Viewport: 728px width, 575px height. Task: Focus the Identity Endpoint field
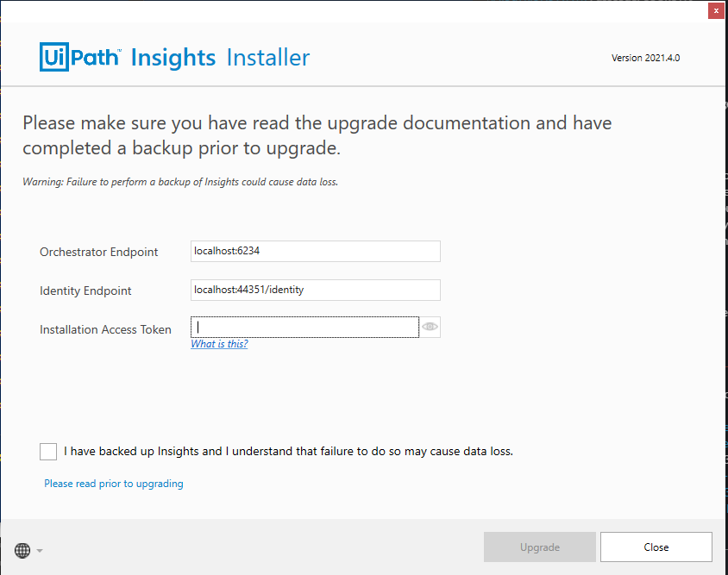pyautogui.click(x=315, y=290)
